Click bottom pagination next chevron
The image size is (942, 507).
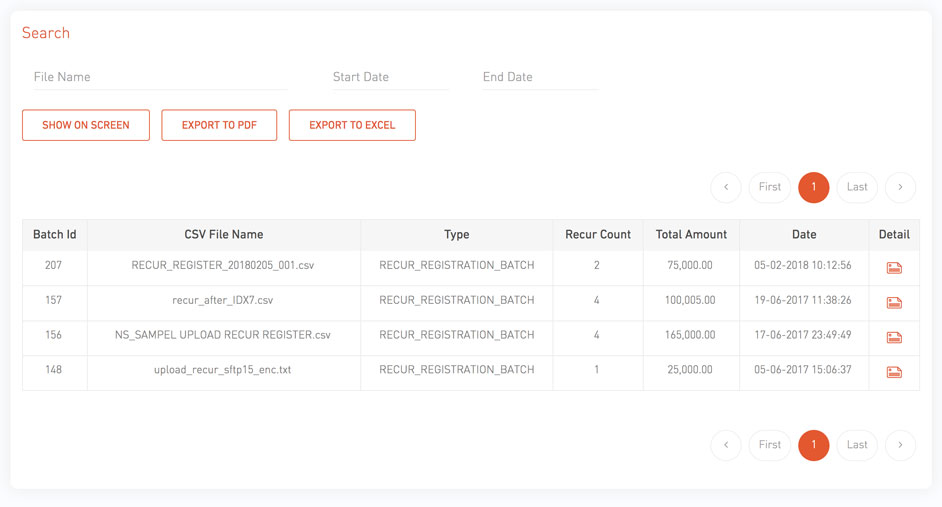pos(900,445)
